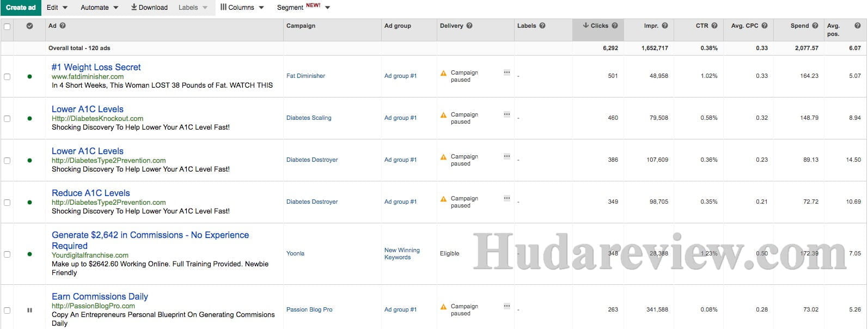
Task: Click Overall total - 120 ads row label
Action: pos(79,48)
